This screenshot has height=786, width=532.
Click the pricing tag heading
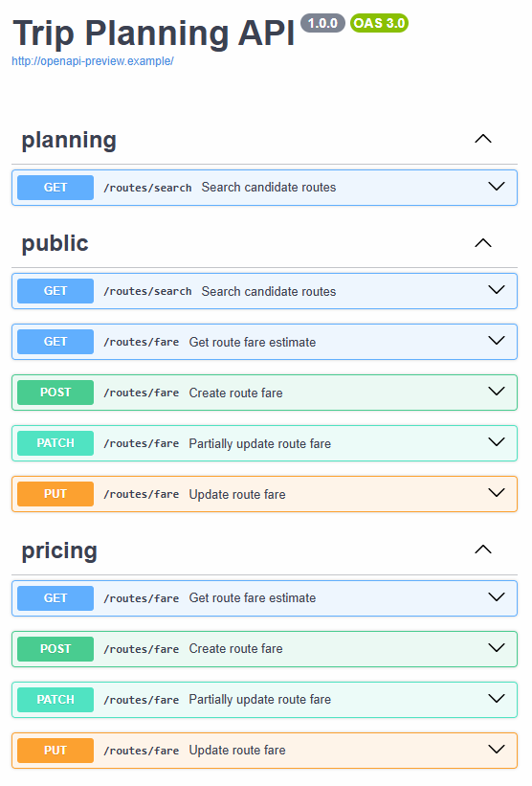(59, 550)
